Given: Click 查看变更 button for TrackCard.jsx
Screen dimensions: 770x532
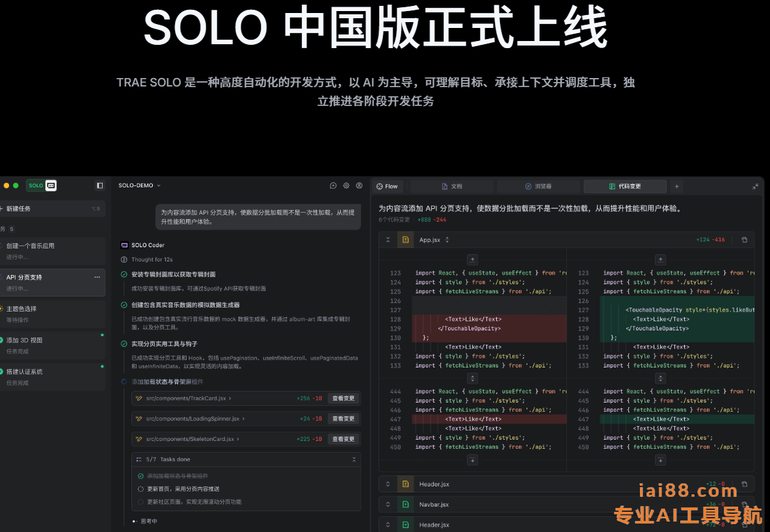Looking at the screenshot, I should click(343, 398).
